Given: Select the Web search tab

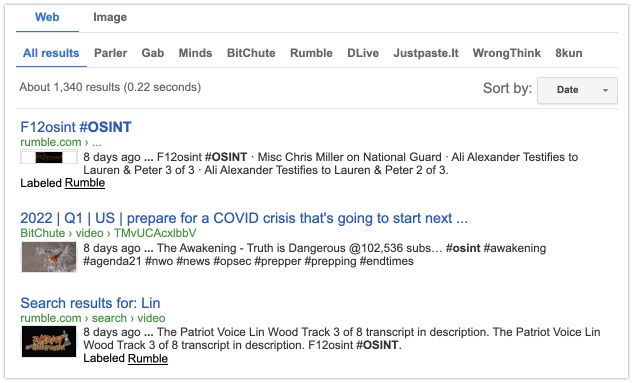Looking at the screenshot, I should [47, 17].
